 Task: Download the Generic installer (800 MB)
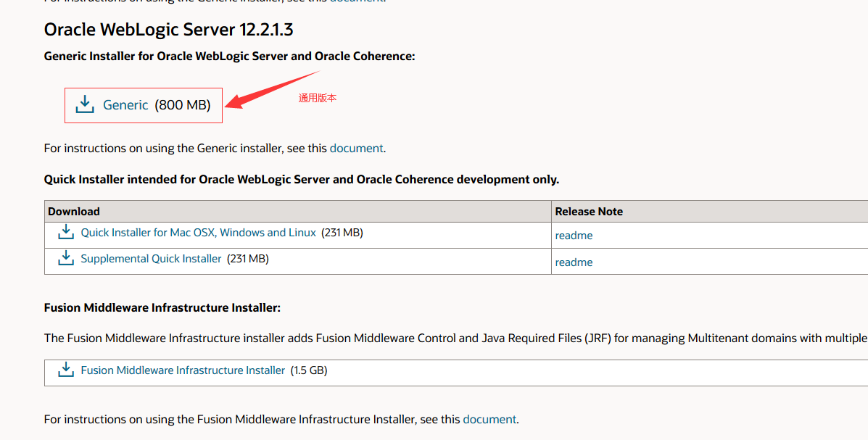point(125,104)
